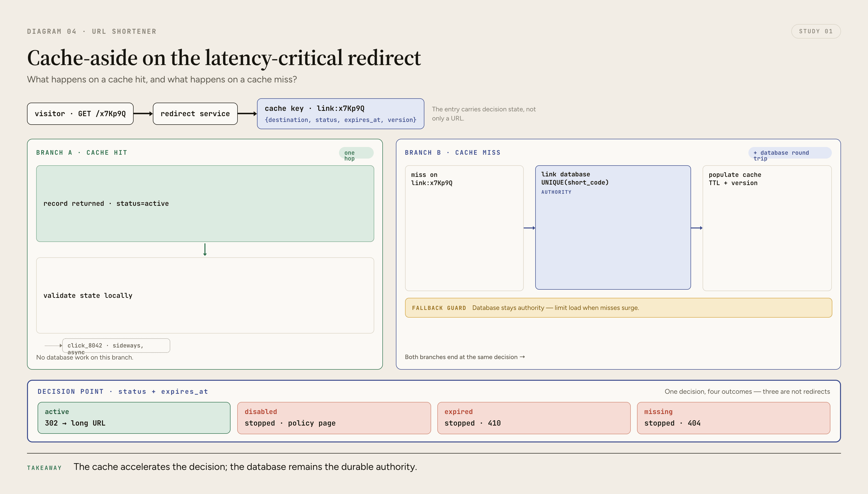Click the 'BRANCH A · CACHE HIT' heading

(x=82, y=153)
